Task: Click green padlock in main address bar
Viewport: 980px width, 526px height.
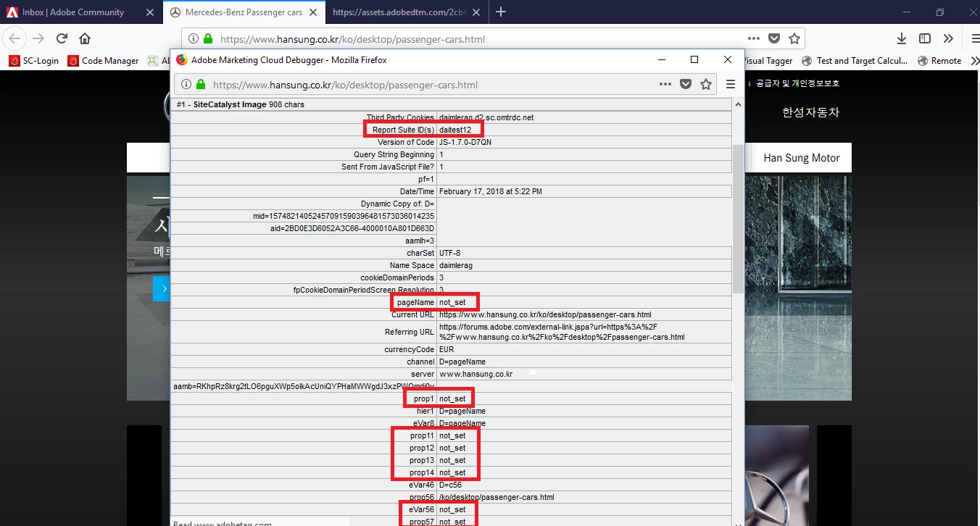Action: pyautogui.click(x=208, y=39)
